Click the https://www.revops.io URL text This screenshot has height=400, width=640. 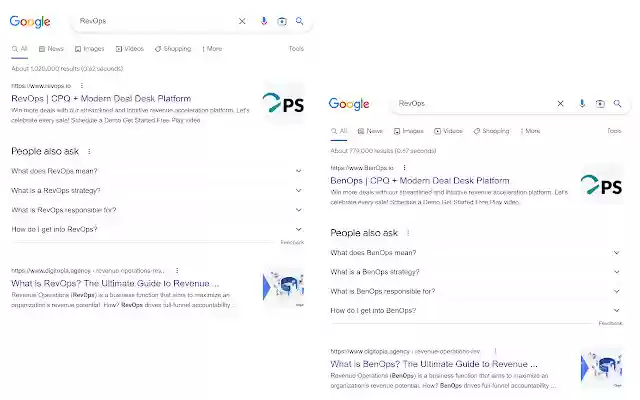tap(41, 86)
